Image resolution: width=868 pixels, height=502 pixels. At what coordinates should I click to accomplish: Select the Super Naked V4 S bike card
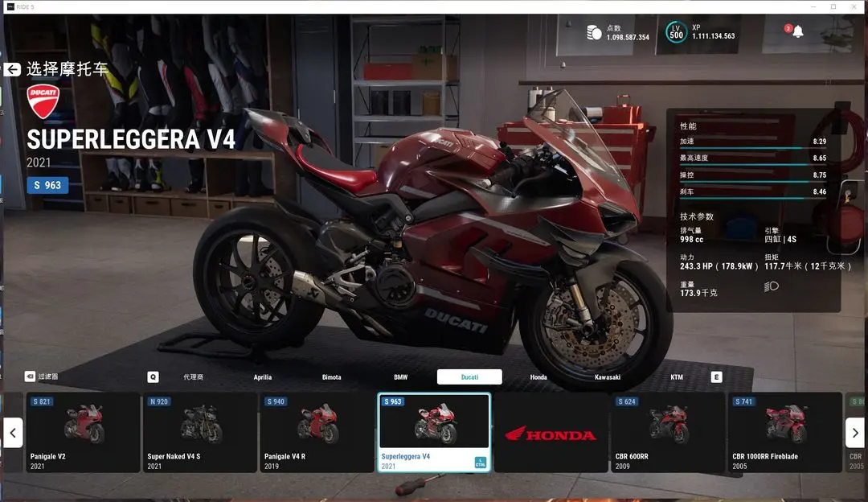(200, 433)
